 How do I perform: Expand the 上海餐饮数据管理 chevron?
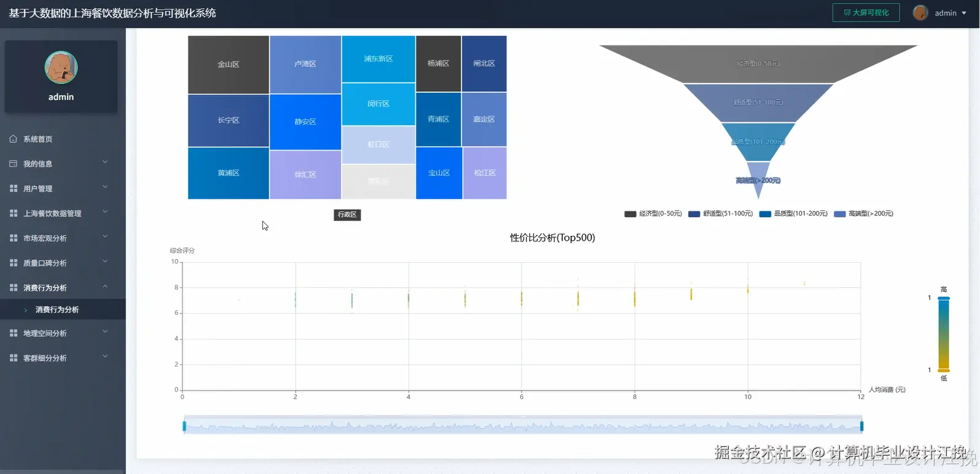tap(105, 212)
